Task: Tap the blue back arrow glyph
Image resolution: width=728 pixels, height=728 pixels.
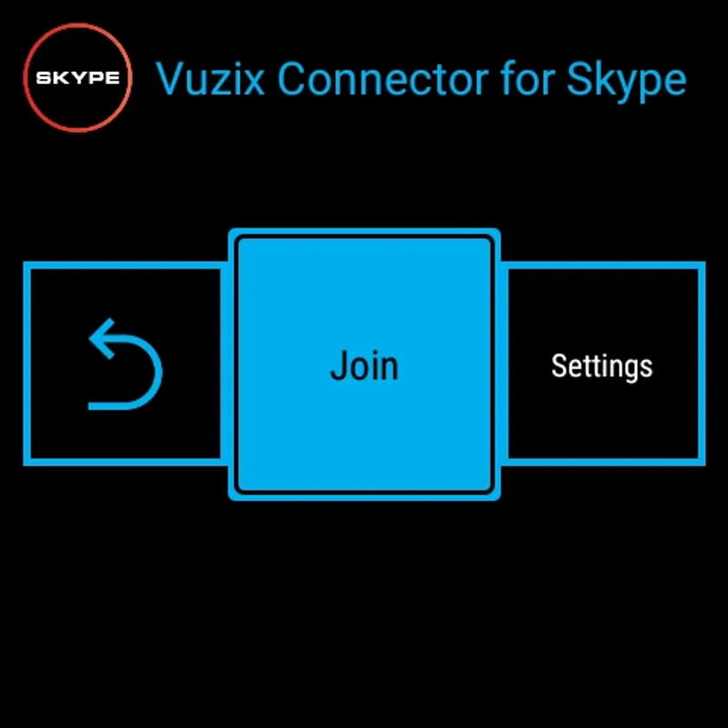Action: [x=126, y=364]
